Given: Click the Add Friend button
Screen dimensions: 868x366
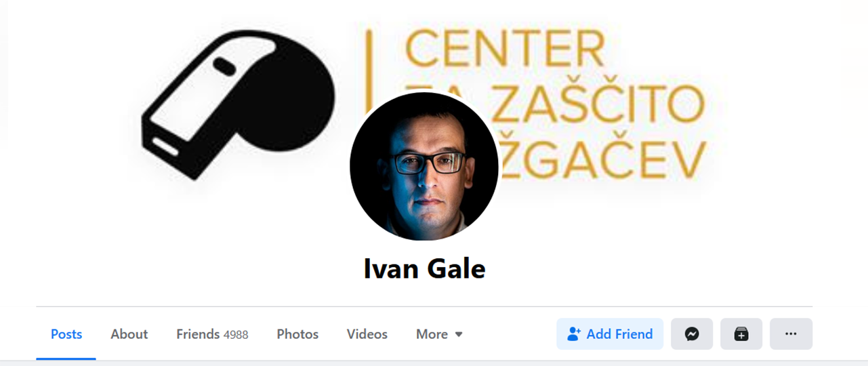Looking at the screenshot, I should (610, 334).
